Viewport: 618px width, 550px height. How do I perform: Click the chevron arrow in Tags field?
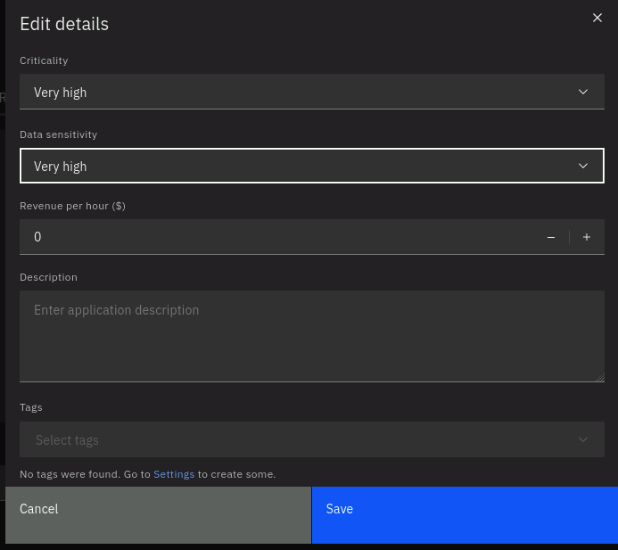coord(583,439)
